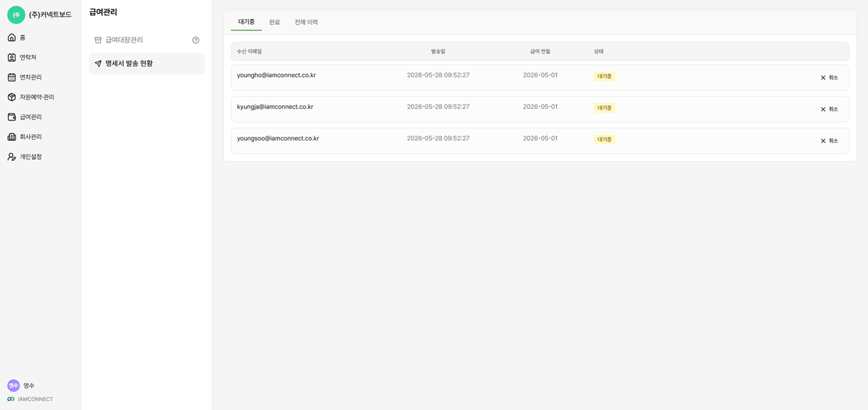Click the help question mark beside 급여대장관리
The width and height of the screenshot is (868, 410).
click(x=196, y=40)
